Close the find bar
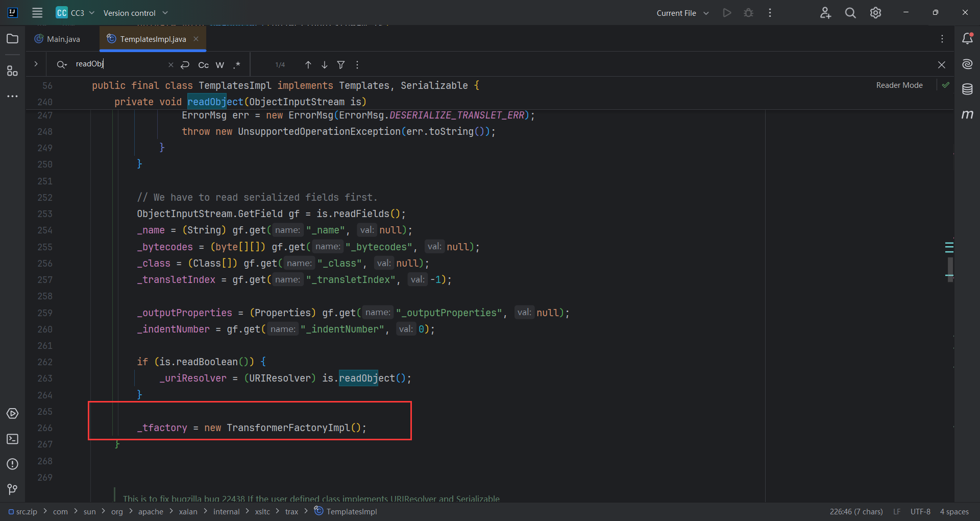Image resolution: width=980 pixels, height=521 pixels. click(942, 65)
